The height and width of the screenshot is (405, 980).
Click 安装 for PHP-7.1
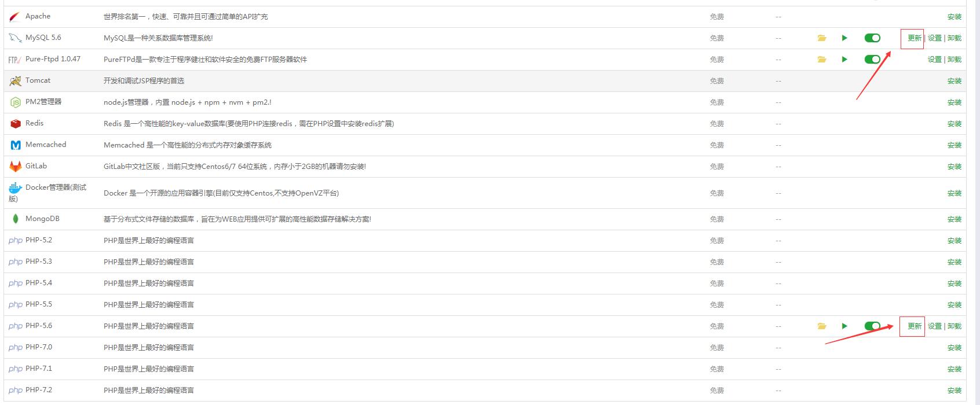tap(955, 369)
